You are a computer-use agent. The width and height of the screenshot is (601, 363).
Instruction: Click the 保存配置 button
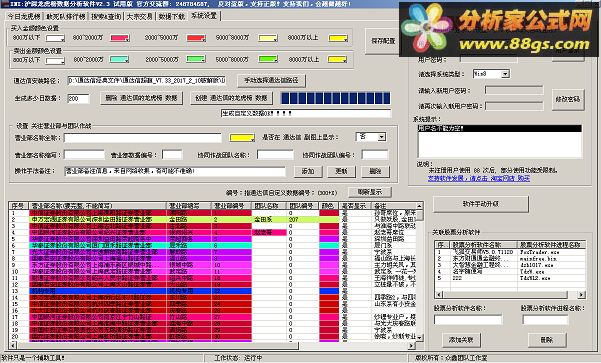coord(382,41)
